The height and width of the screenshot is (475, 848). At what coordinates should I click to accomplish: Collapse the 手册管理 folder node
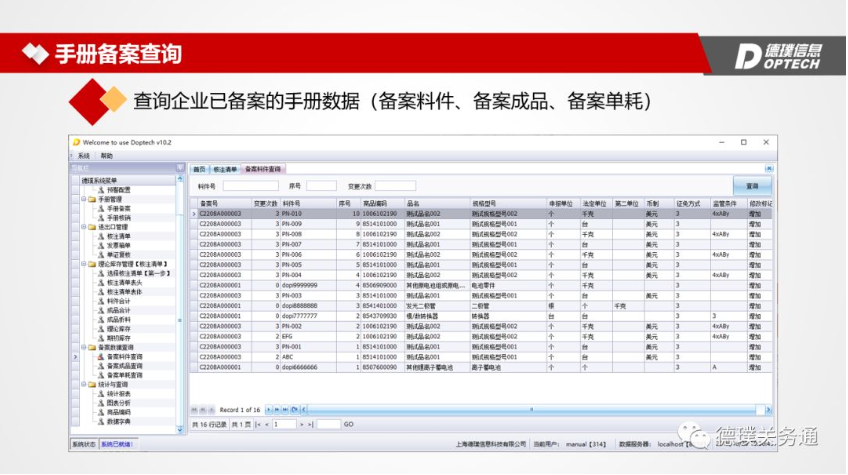[x=83, y=198]
